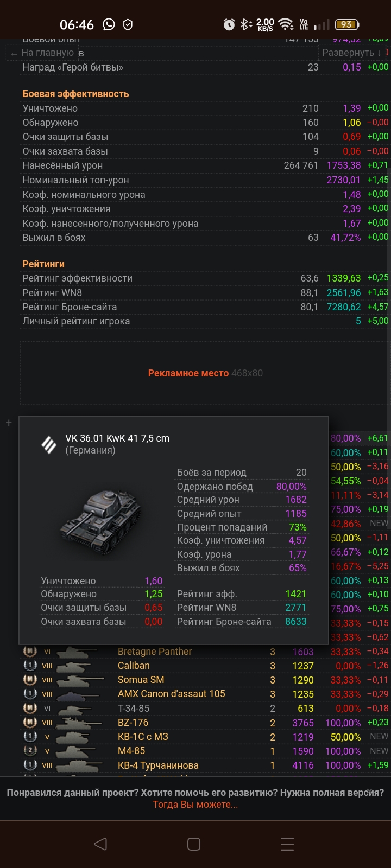Go back via На главную button
The image size is (391, 868).
tap(43, 53)
